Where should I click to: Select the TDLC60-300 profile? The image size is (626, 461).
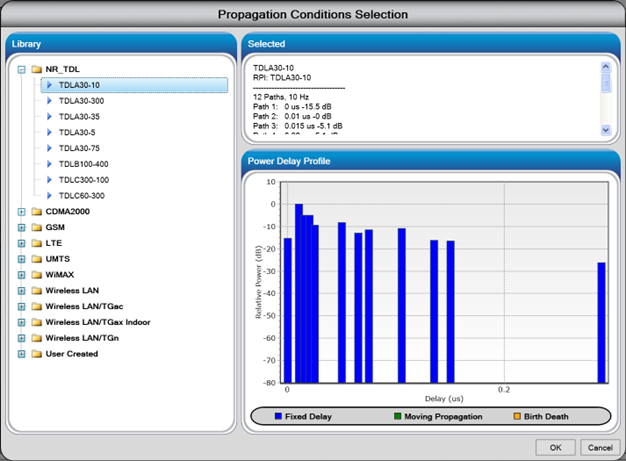[x=81, y=196]
